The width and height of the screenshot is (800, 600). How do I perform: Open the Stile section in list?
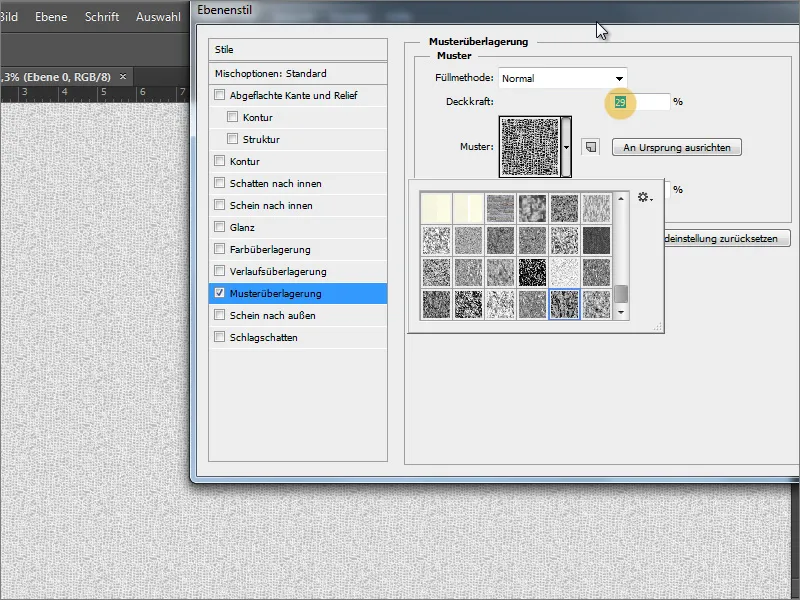pos(298,49)
